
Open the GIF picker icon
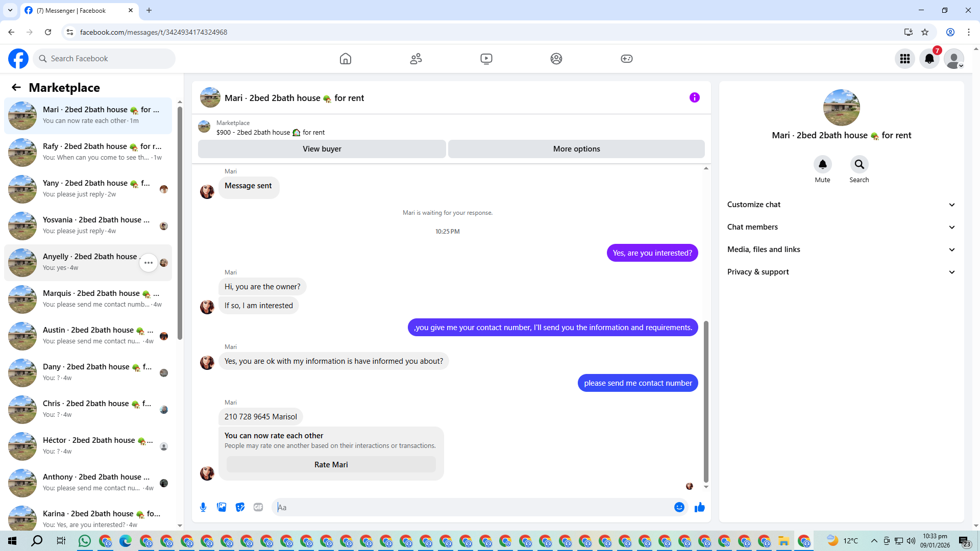[x=258, y=507]
